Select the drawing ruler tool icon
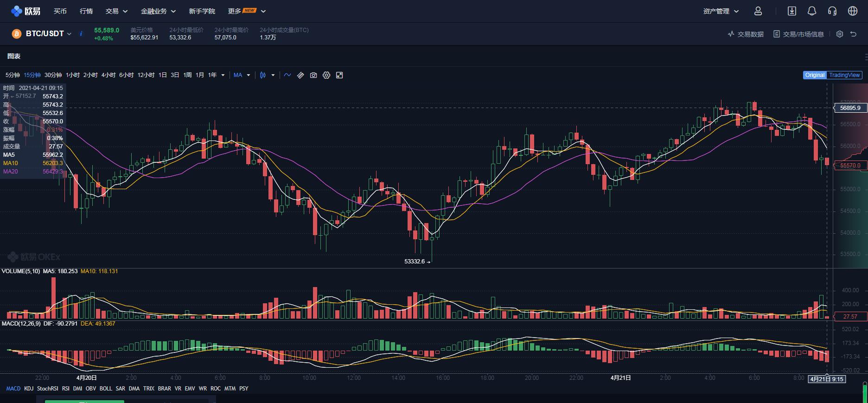Image resolution: width=868 pixels, height=403 pixels. tap(300, 75)
